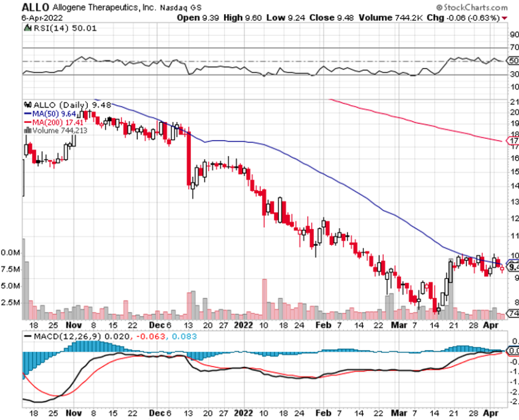519x420 pixels.
Task: Click the Open 9.39 value
Action: [x=198, y=18]
